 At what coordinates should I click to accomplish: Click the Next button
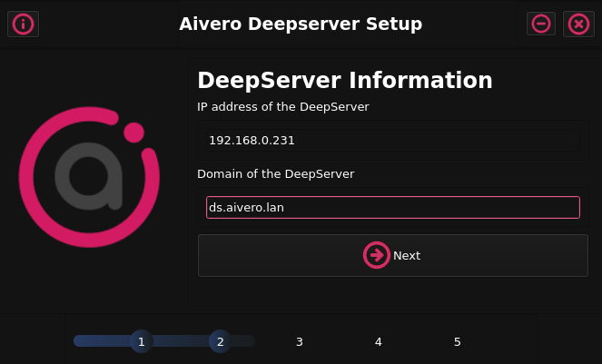393,255
